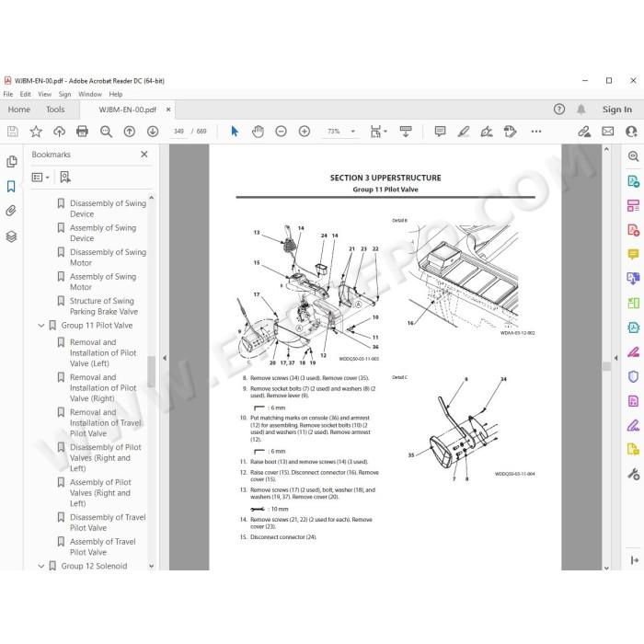This screenshot has width=644, height=644.
Task: Click the read mode keyboard icon
Action: point(406,132)
